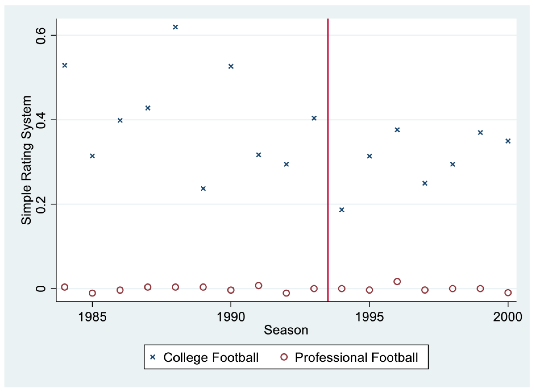Screen dimensions: 534x392
Task: Click the College Football x marker in legend
Action: click(153, 357)
